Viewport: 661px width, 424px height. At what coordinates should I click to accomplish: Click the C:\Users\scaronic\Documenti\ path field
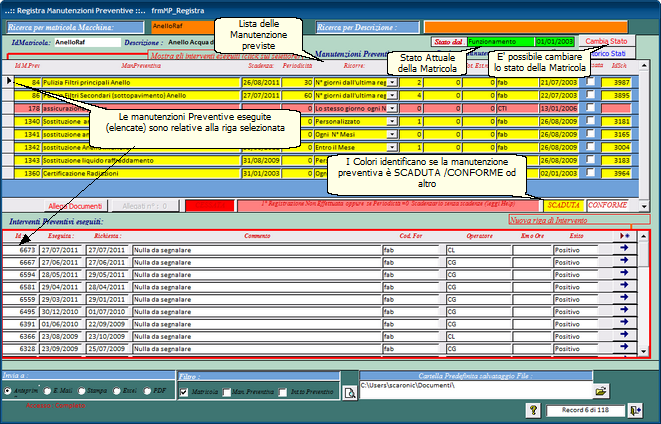coord(476,390)
